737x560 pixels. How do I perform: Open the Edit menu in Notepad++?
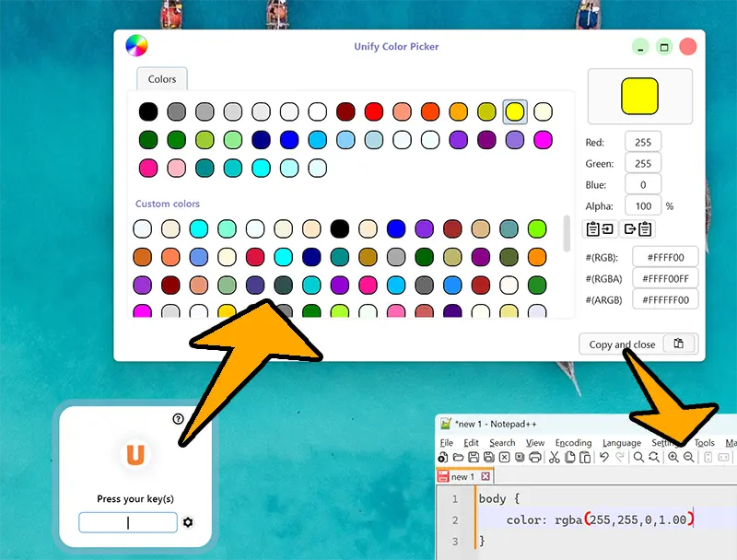click(471, 442)
